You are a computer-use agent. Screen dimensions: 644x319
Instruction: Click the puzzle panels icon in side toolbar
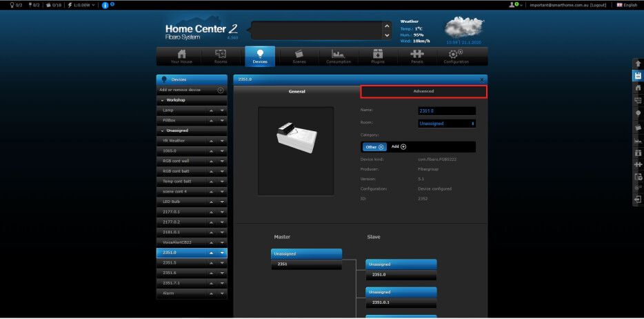point(638,164)
